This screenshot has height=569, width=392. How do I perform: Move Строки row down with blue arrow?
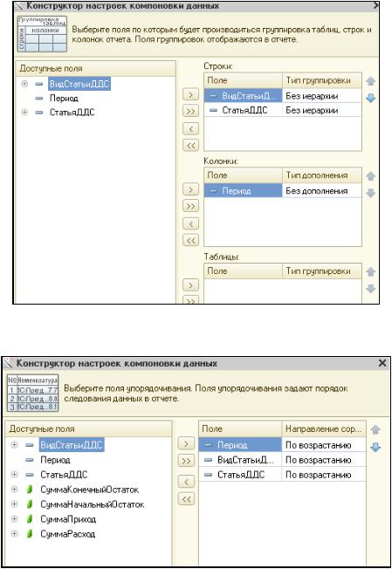click(370, 98)
